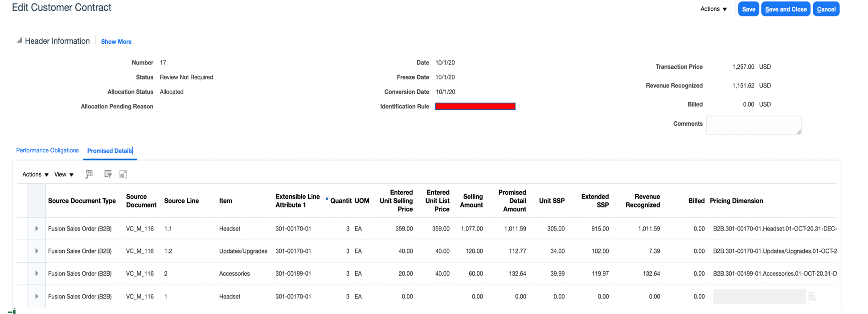
Task: Click the Save button
Action: pos(748,9)
